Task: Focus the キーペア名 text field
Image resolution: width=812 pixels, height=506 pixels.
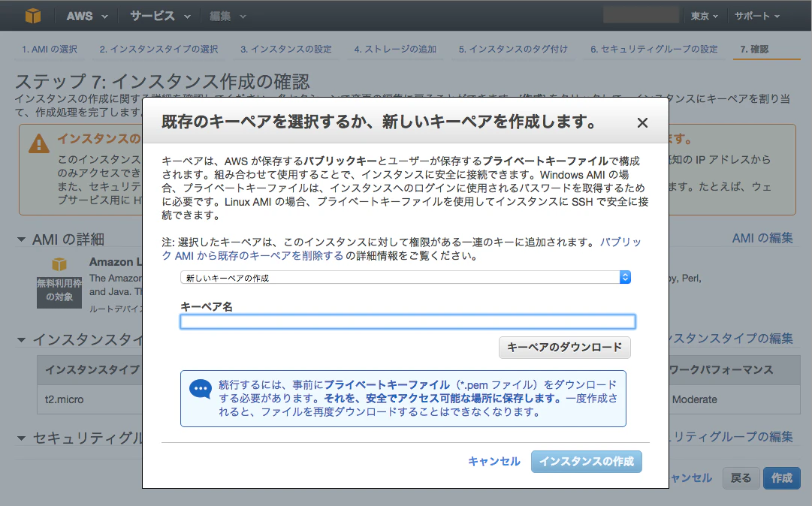Action: click(x=408, y=322)
